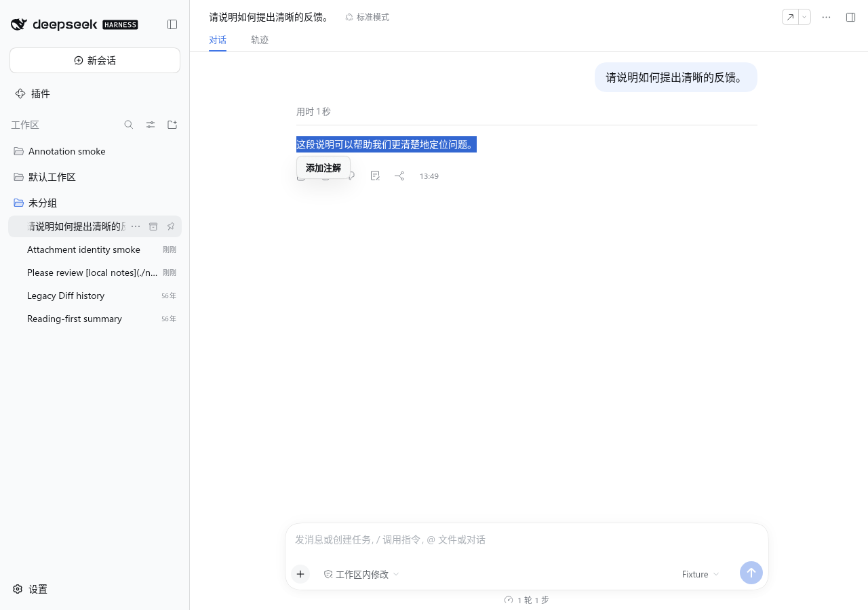Screen dimensions: 868x610
Task: Open more options for selected conversation
Action: pos(136,226)
